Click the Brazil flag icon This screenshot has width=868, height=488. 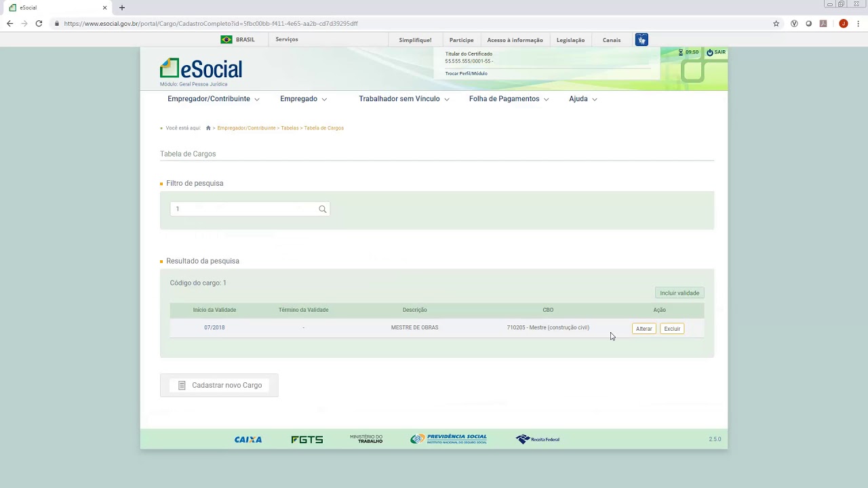tap(226, 39)
